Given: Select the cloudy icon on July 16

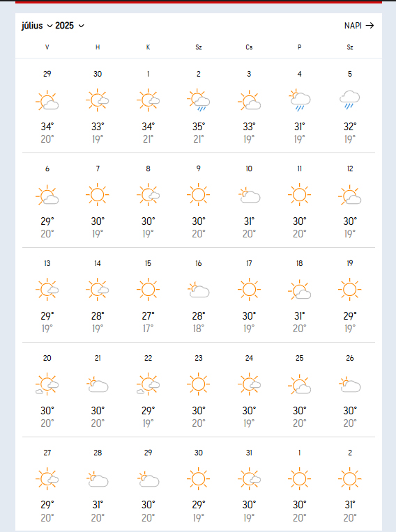Looking at the screenshot, I should (198, 290).
